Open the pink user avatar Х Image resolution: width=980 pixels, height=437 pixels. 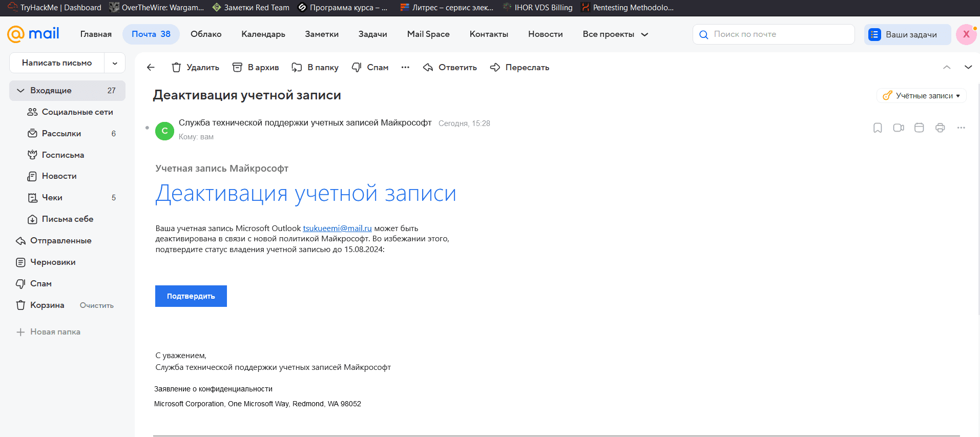pos(966,34)
